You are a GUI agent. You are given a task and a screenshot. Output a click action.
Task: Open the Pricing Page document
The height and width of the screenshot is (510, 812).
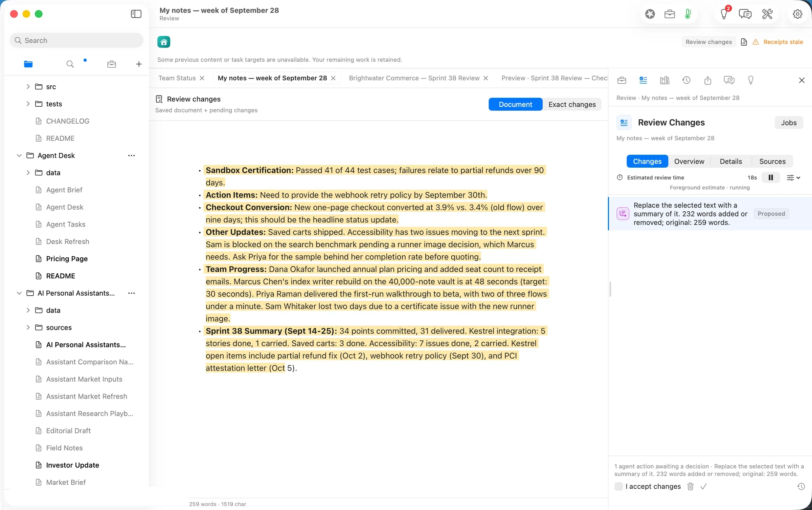67,259
